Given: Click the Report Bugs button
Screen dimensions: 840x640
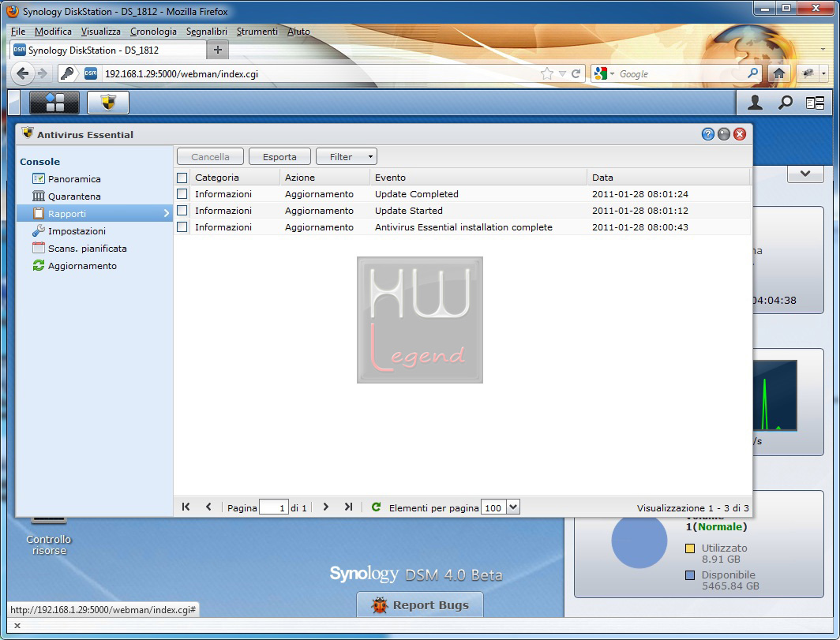Looking at the screenshot, I should coord(420,605).
